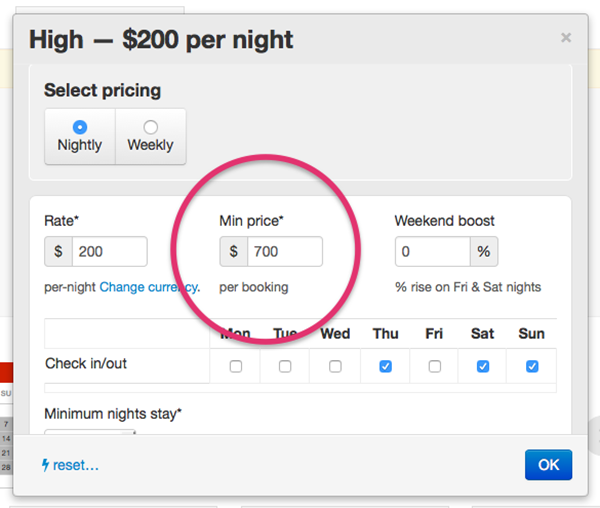Click the Min price input field
Screen dimensions: 600x508
[285, 251]
